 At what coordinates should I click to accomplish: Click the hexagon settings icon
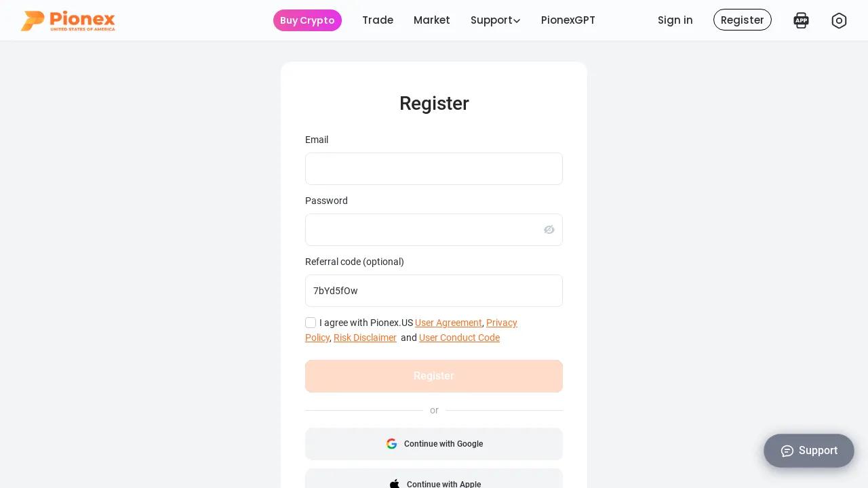pyautogui.click(x=839, y=20)
